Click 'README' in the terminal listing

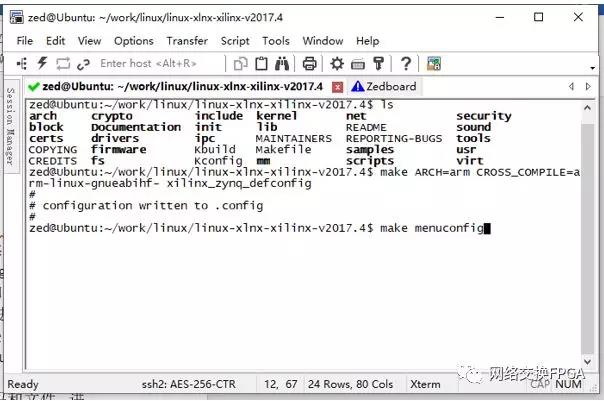[366, 128]
